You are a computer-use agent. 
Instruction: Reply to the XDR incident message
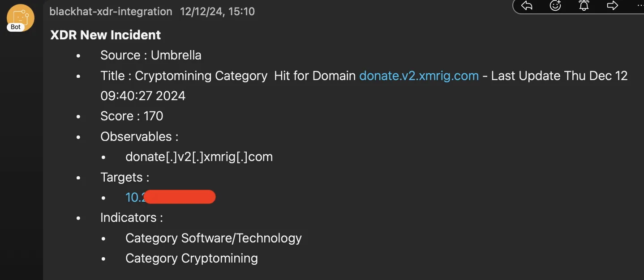[527, 6]
